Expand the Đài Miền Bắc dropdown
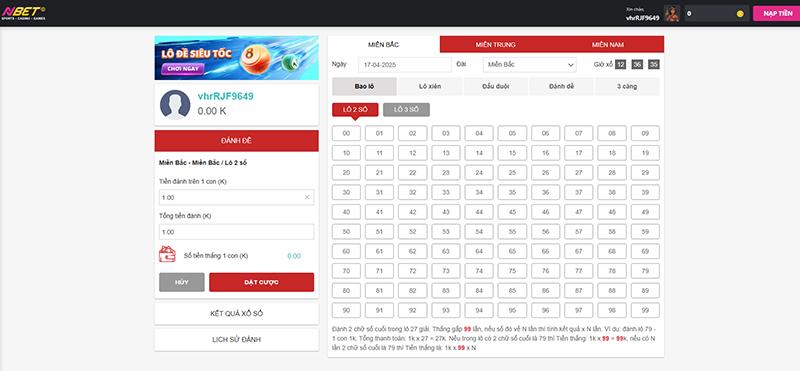 [x=530, y=65]
